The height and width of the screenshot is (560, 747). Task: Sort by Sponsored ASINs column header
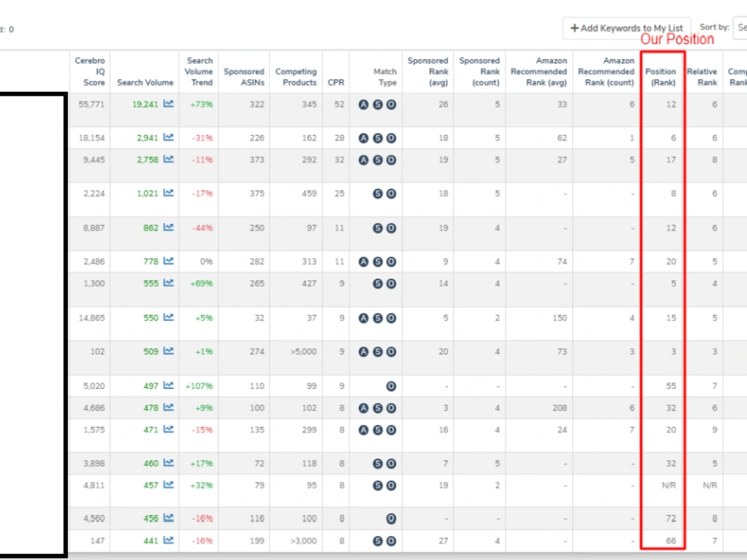pos(244,77)
